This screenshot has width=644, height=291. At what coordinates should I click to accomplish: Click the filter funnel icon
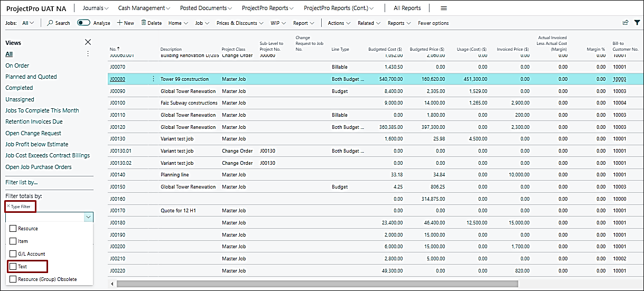[637, 23]
